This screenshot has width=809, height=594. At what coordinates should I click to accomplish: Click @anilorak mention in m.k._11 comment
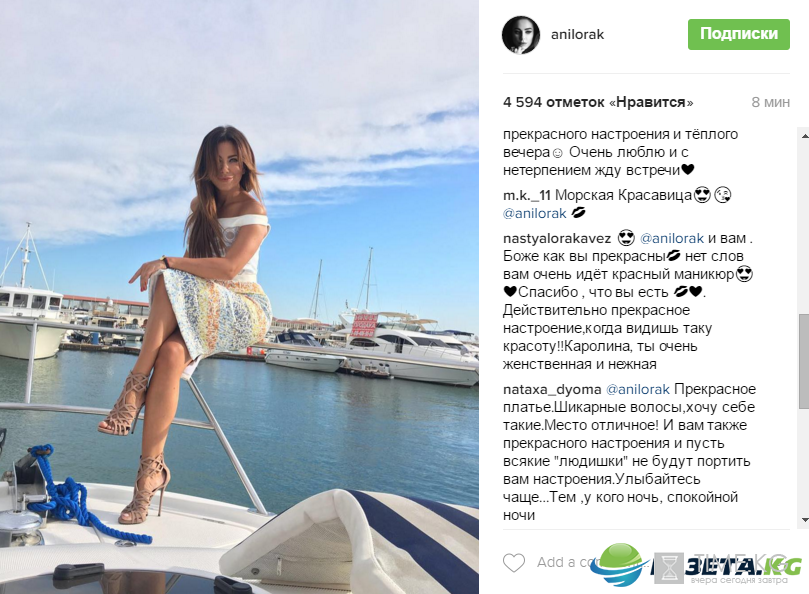click(535, 213)
